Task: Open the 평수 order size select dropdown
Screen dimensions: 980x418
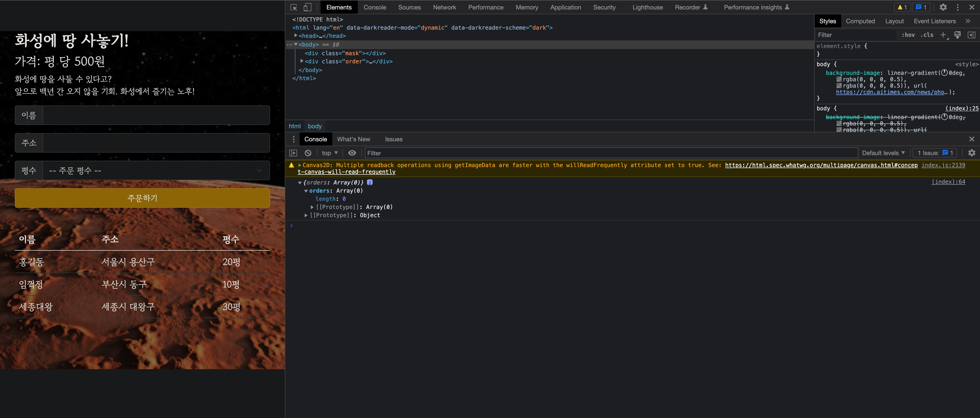Action: [x=156, y=171]
